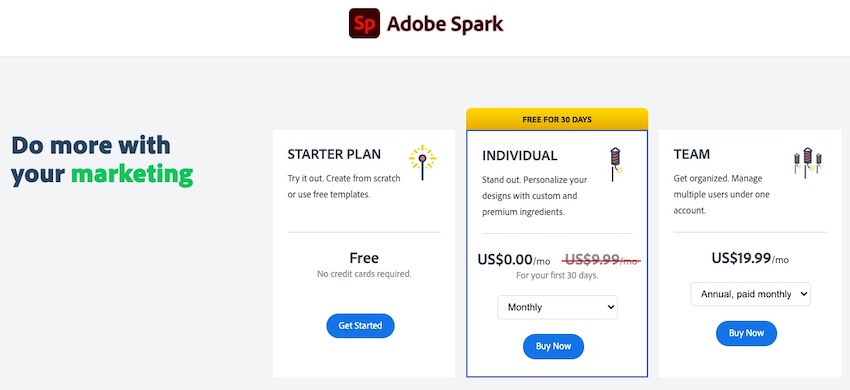Click Buy Now under Individual plan

click(x=553, y=346)
